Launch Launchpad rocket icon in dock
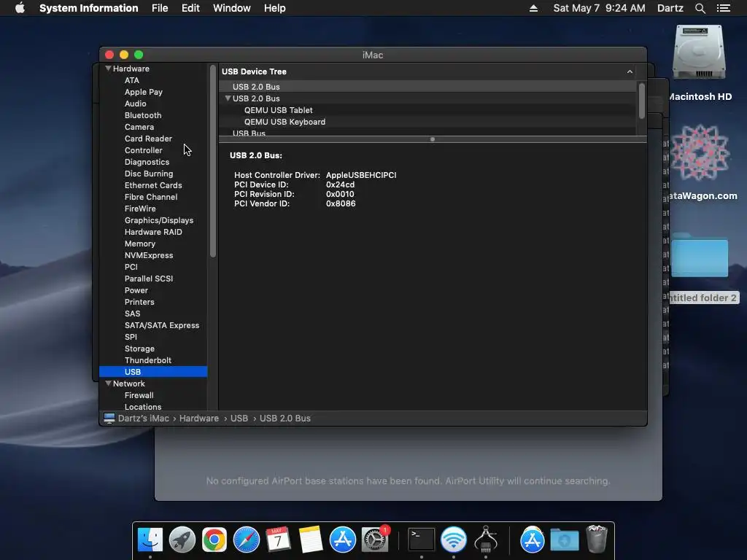 point(182,540)
